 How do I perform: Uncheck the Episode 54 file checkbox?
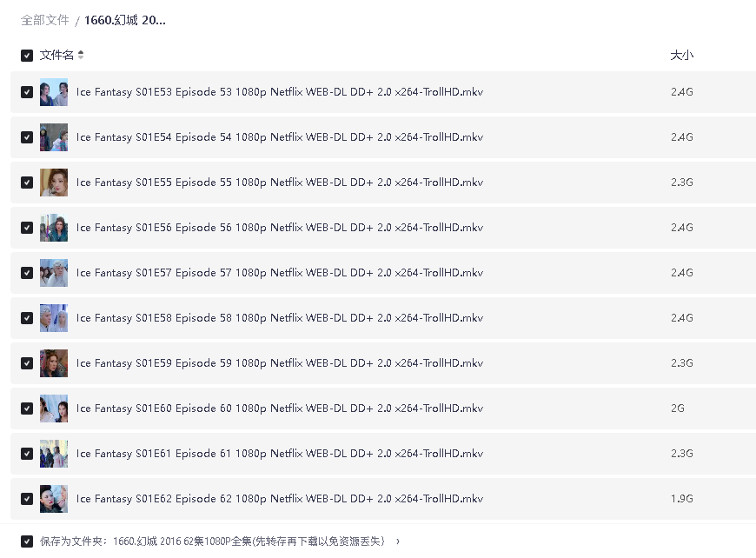click(27, 137)
